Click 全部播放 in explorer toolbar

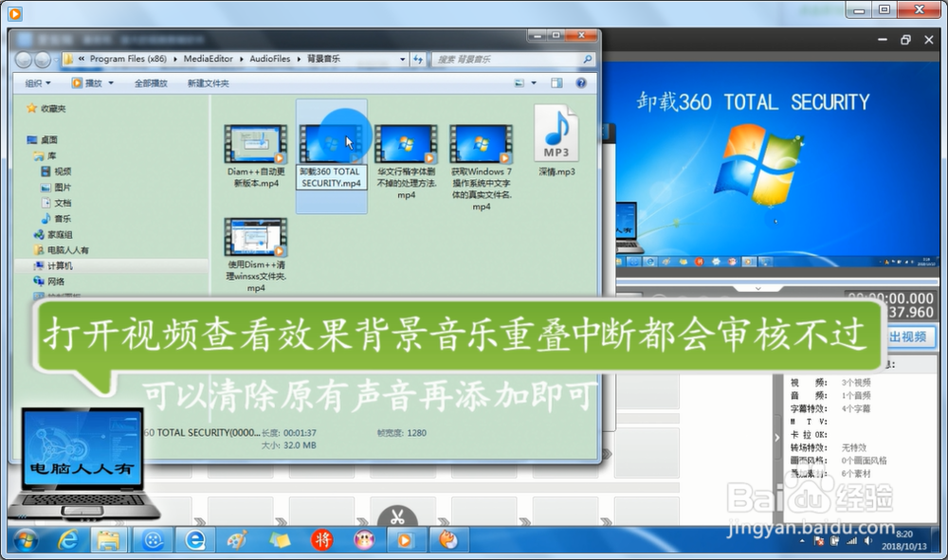pos(151,83)
